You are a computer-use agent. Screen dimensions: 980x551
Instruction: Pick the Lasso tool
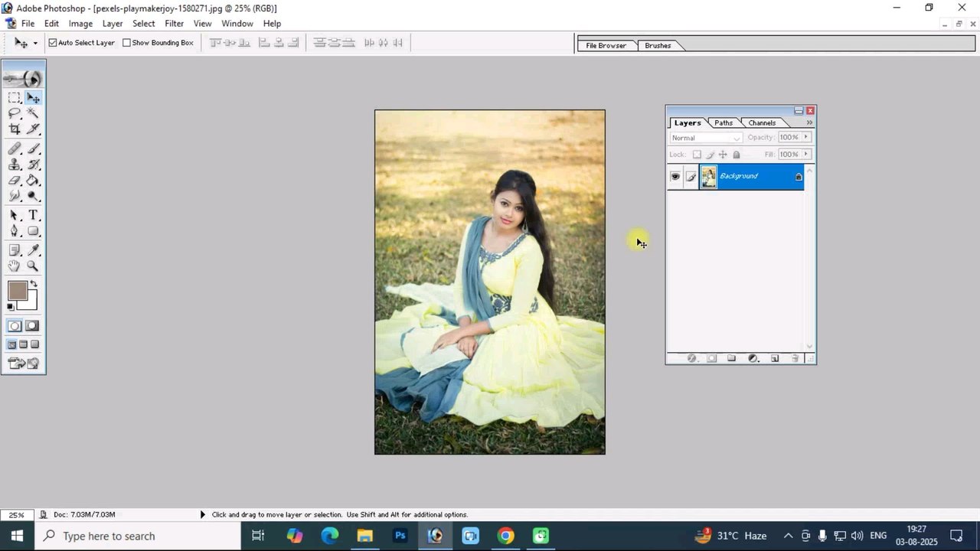pos(15,113)
